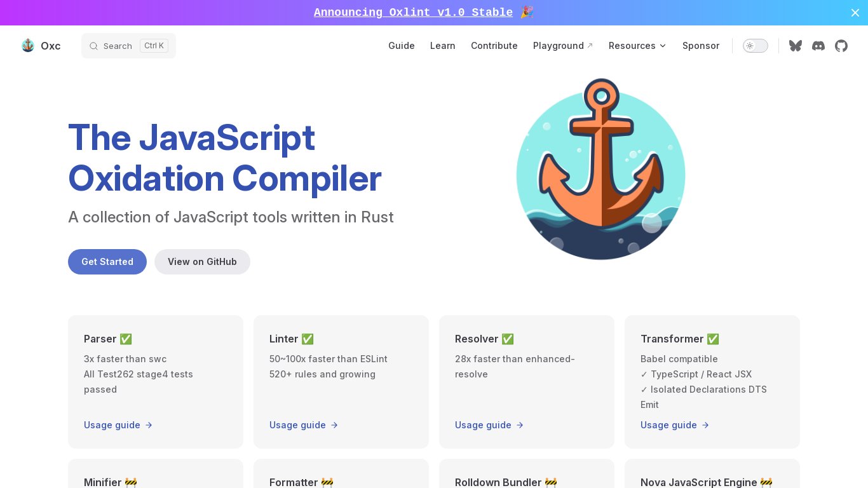Open the Minifier card

(156, 473)
